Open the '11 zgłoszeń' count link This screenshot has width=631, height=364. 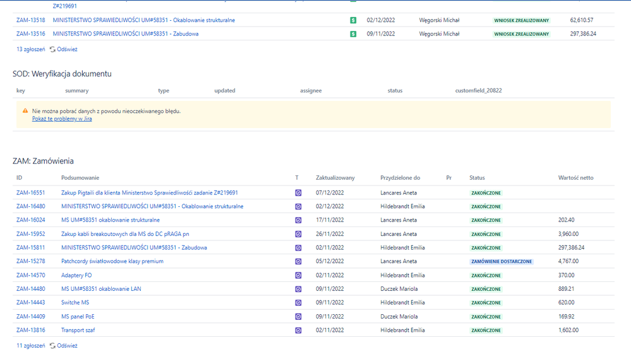pos(30,346)
